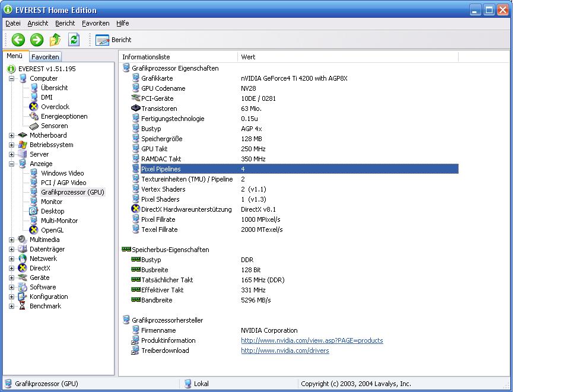Image resolution: width=569 pixels, height=392 pixels.
Task: Select Multi-Monitor in the tree
Action: point(59,221)
